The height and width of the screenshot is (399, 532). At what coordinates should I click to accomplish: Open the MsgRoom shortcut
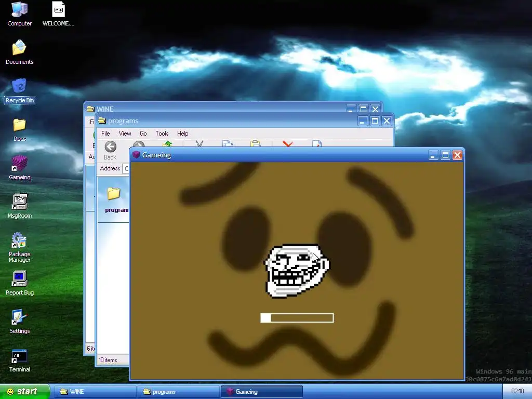(x=19, y=206)
